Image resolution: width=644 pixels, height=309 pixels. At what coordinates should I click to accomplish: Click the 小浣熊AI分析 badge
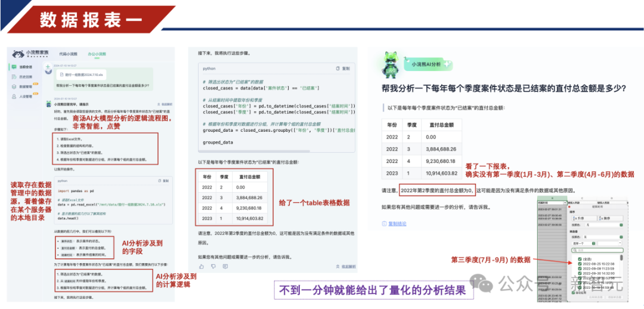pos(428,64)
